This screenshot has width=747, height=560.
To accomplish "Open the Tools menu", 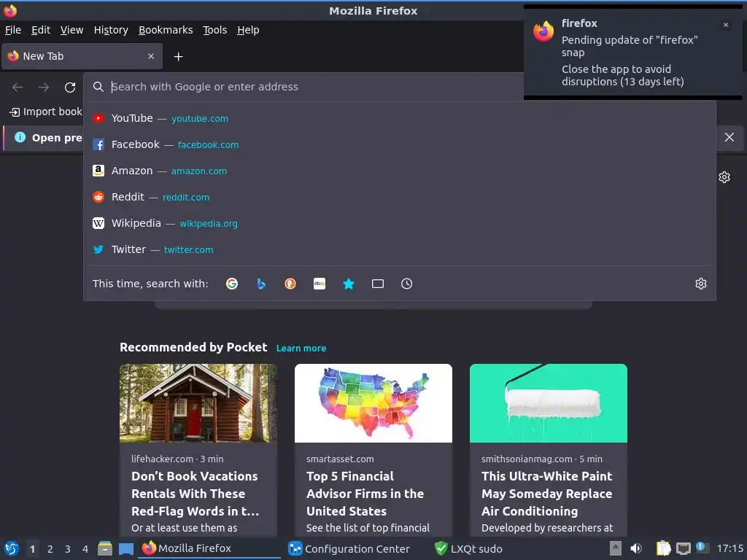I will click(x=215, y=30).
